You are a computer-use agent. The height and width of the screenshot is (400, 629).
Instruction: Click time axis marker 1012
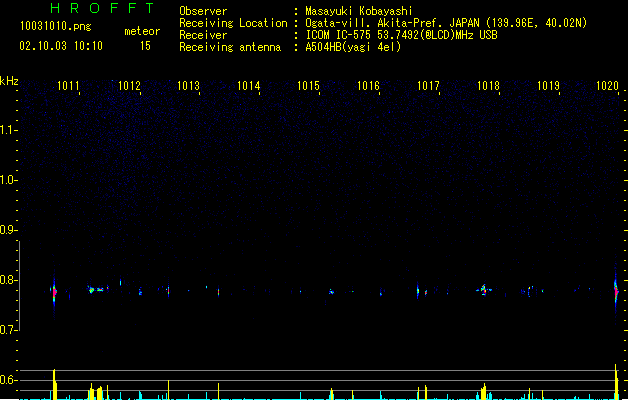coord(130,86)
